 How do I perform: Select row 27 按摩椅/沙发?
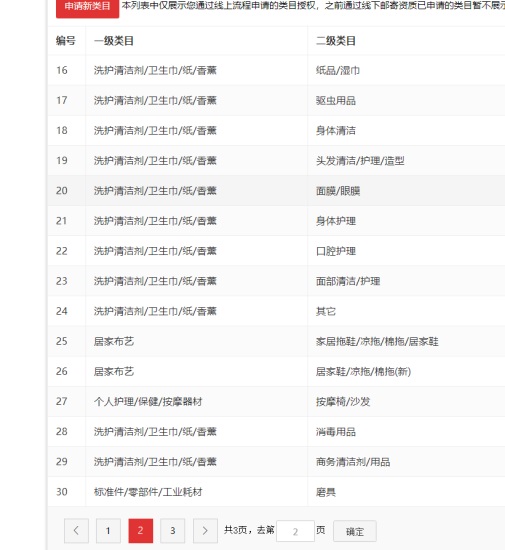click(x=276, y=401)
